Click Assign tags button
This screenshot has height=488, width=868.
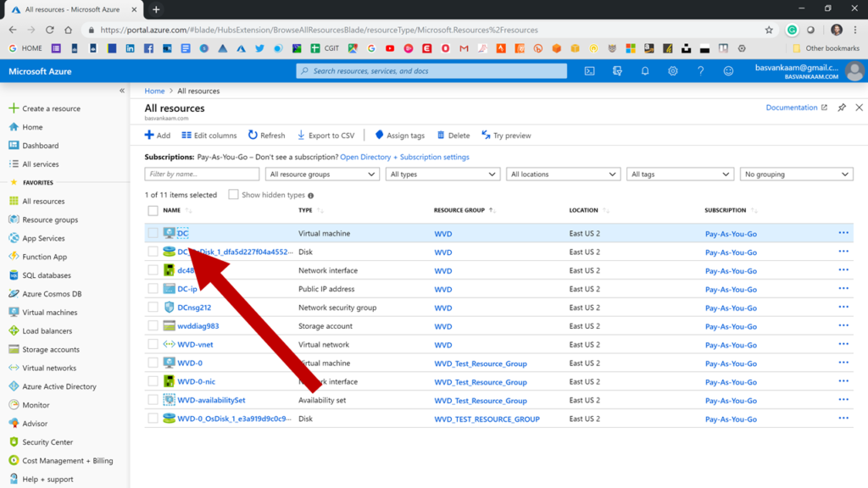pyautogui.click(x=400, y=136)
